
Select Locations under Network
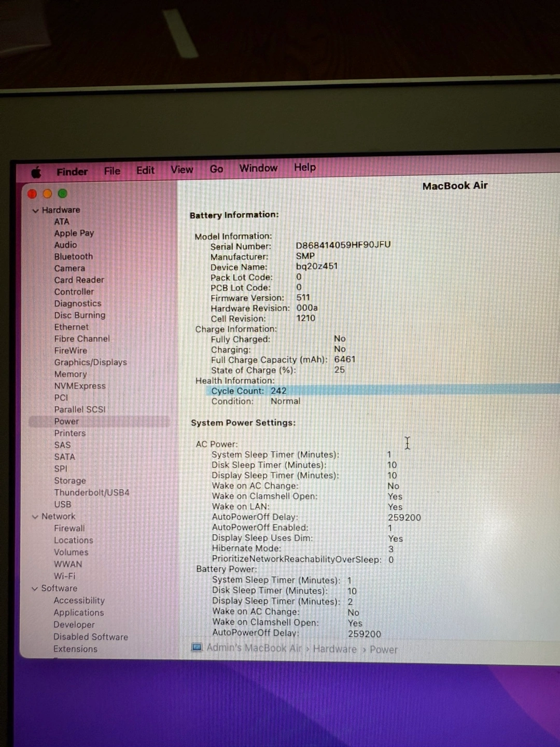(74, 541)
